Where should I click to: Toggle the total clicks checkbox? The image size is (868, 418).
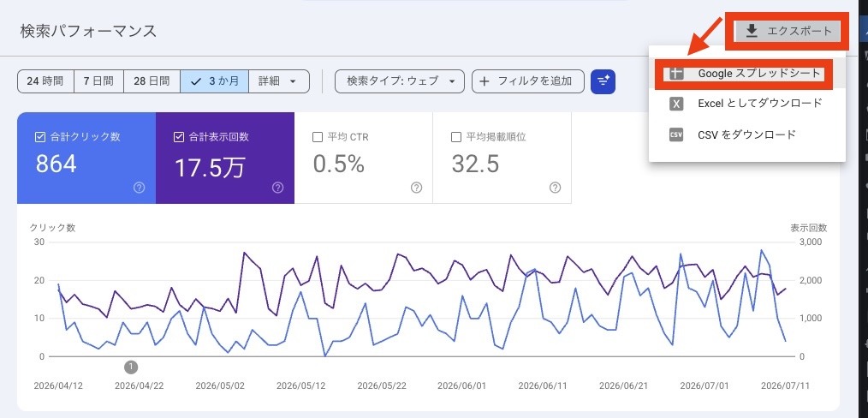point(40,137)
